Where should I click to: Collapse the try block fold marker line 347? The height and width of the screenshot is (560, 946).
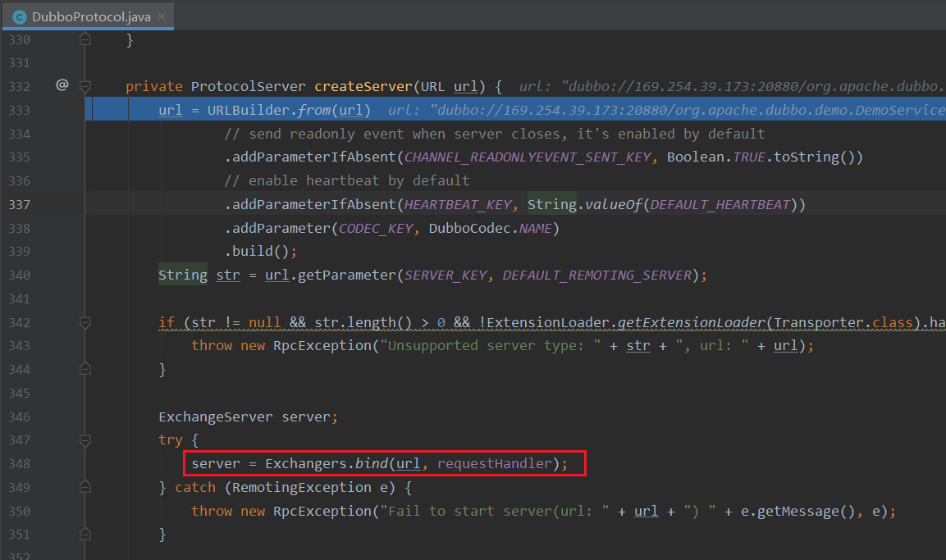(85, 440)
